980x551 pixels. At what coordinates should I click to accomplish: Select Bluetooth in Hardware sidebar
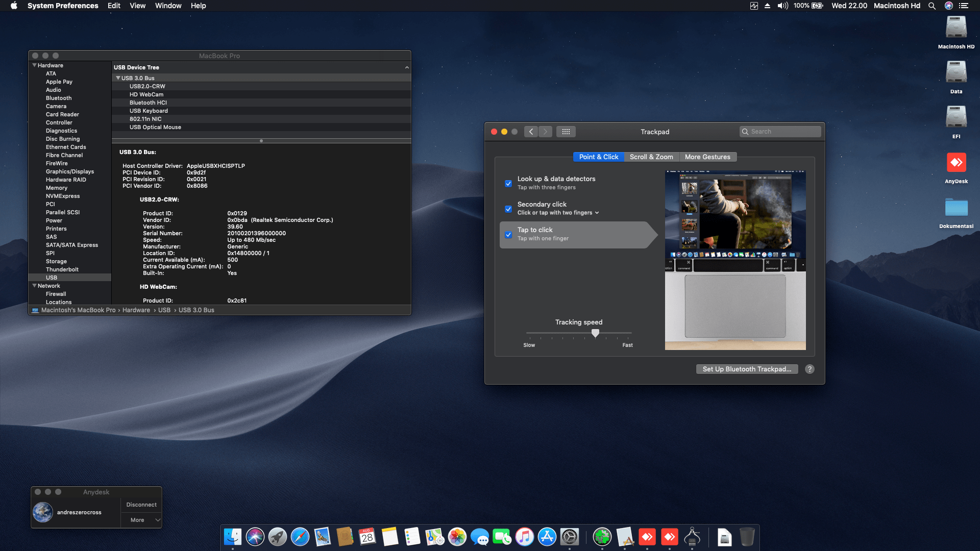[x=59, y=98]
